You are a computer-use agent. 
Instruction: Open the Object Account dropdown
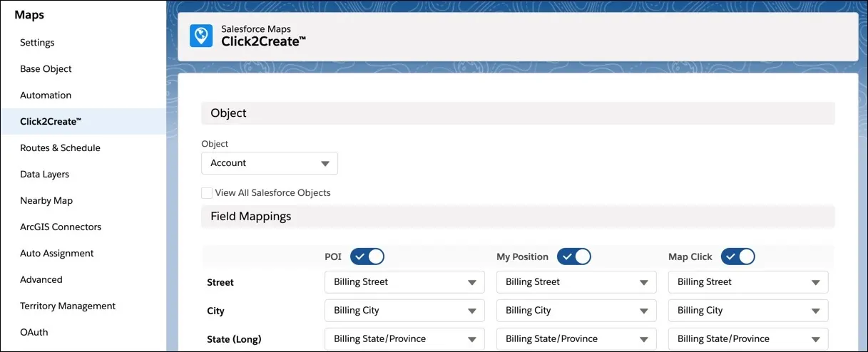270,163
